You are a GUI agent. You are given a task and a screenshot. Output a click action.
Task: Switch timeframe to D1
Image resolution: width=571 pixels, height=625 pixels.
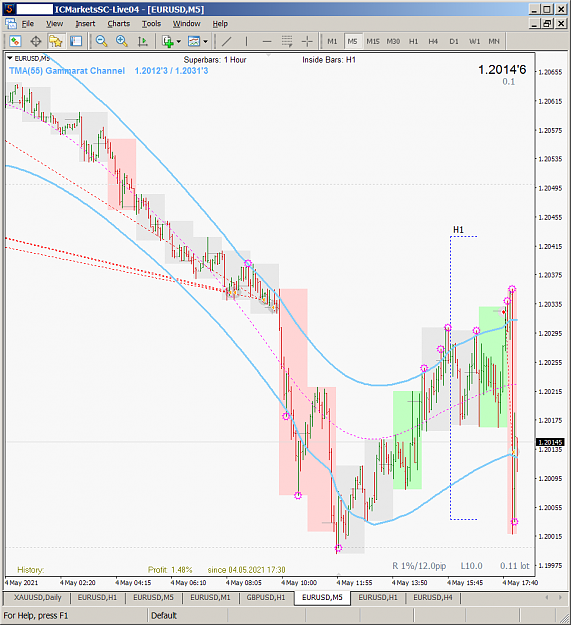tap(454, 41)
